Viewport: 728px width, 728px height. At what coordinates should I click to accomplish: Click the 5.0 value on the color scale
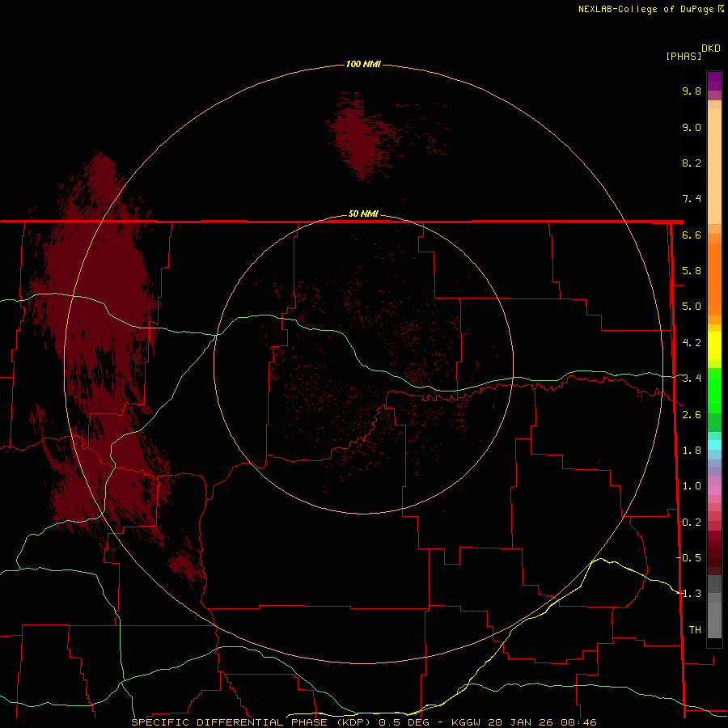692,307
